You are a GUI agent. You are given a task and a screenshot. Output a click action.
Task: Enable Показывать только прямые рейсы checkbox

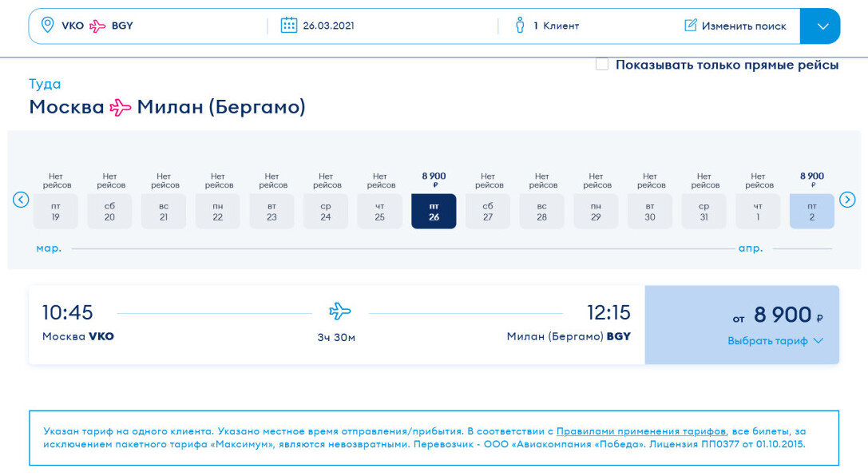pyautogui.click(x=602, y=64)
